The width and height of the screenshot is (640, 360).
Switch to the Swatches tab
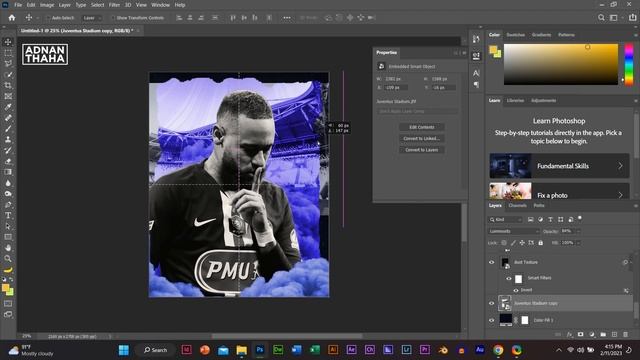pyautogui.click(x=516, y=35)
